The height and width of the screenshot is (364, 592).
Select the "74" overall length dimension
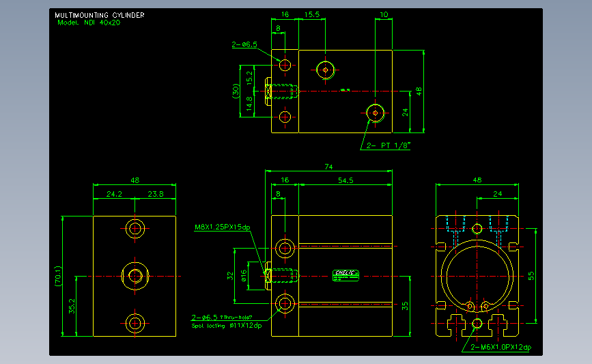(x=328, y=167)
